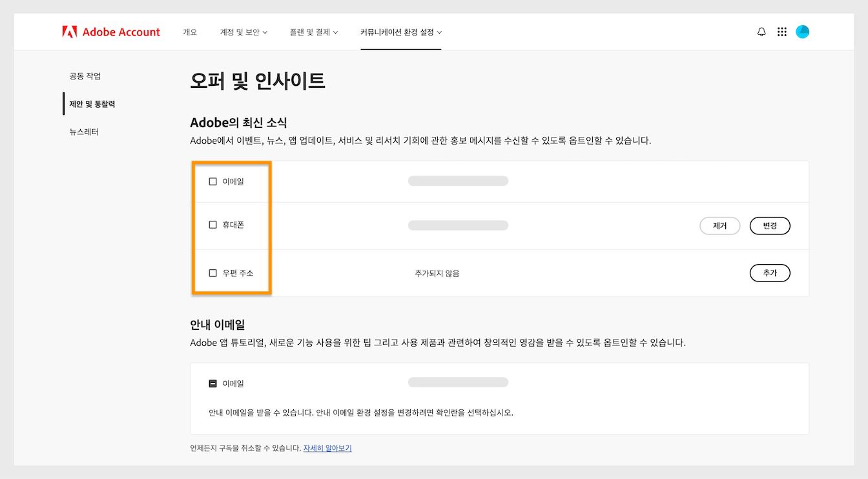
Task: Check the 우편 주소 checkbox
Action: (x=212, y=272)
